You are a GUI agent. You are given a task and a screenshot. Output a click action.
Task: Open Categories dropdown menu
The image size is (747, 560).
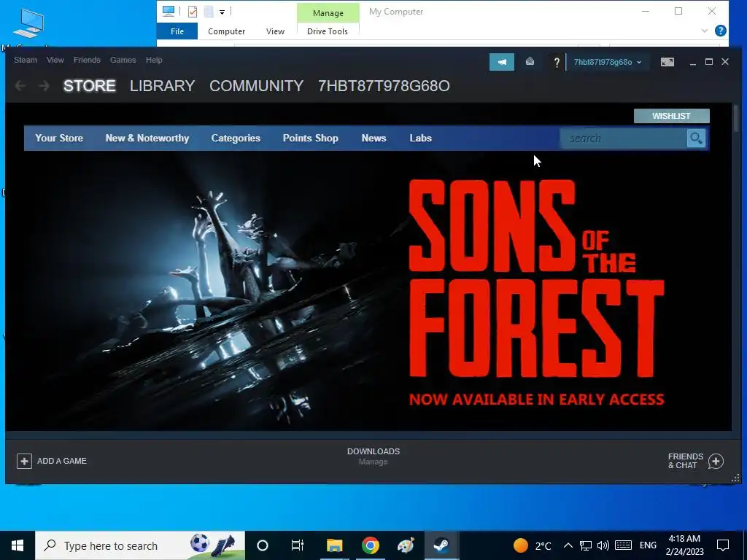point(236,138)
